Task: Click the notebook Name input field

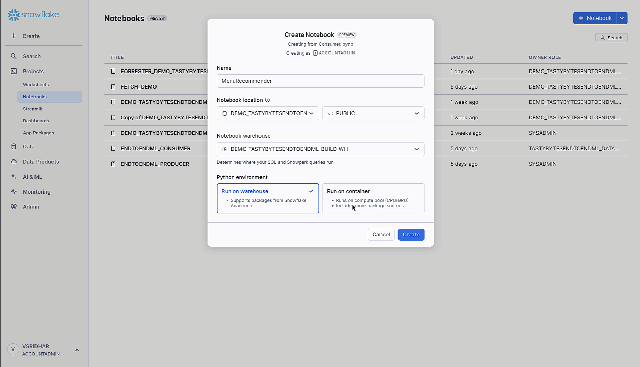Action: click(x=320, y=81)
